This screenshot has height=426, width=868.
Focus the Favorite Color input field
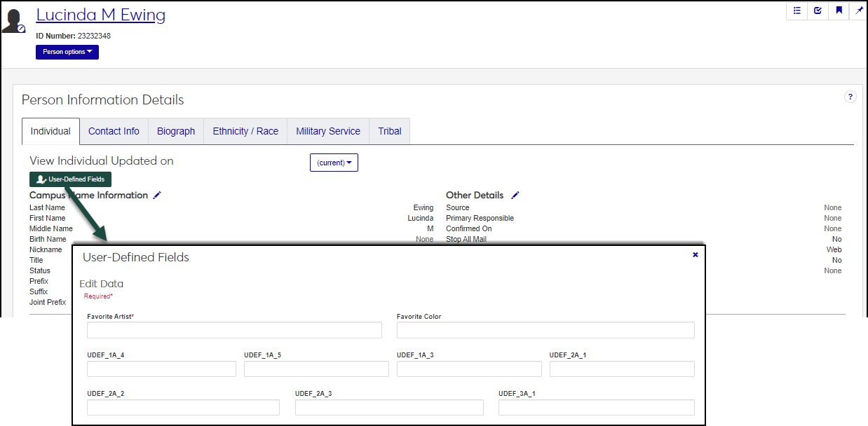(545, 330)
